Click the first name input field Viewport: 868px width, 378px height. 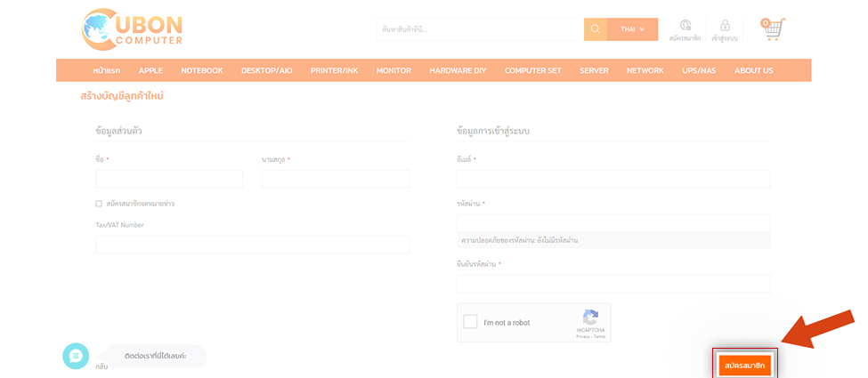click(169, 179)
